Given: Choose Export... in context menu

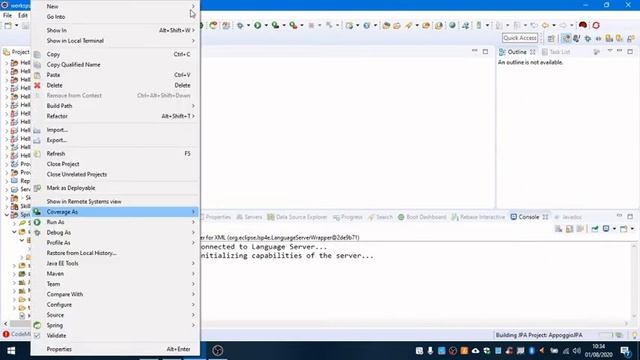Looking at the screenshot, I should point(115,140).
